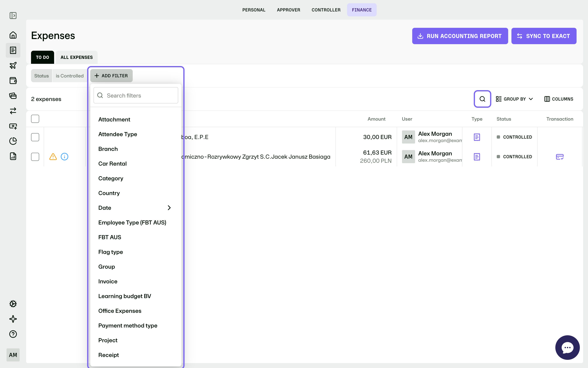
Task: Open the Insights pie chart icon
Action: tap(13, 141)
